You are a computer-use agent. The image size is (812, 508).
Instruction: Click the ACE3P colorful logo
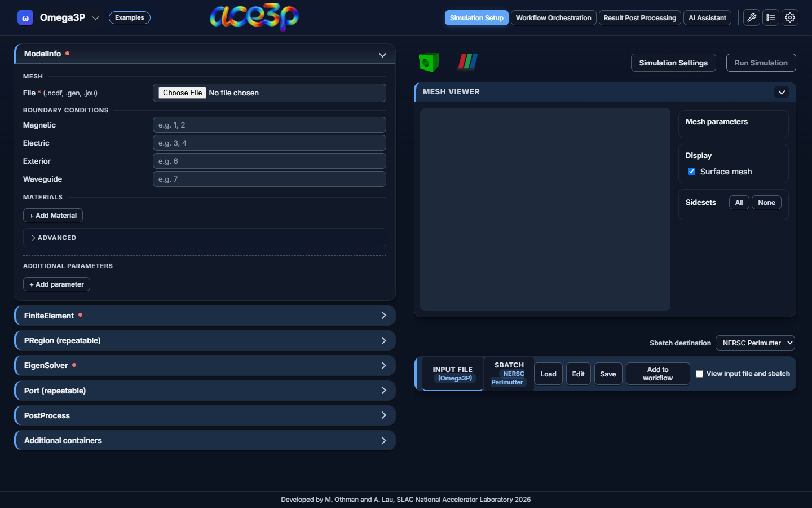point(254,17)
